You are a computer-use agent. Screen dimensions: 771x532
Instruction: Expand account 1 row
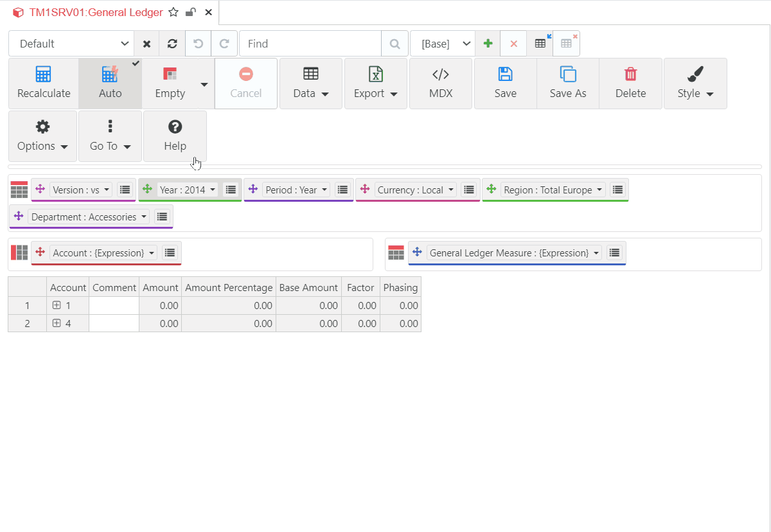(x=57, y=306)
